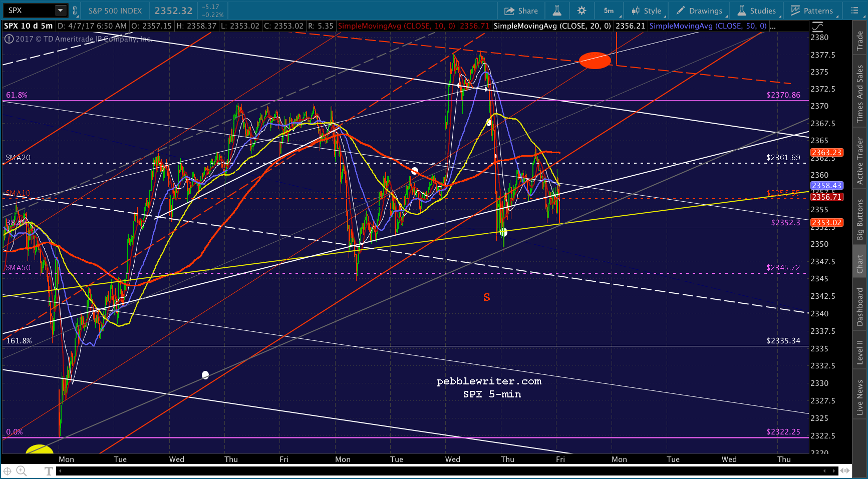Click the red S annotation on chart
Viewport: 868px width, 479px height.
pyautogui.click(x=487, y=297)
